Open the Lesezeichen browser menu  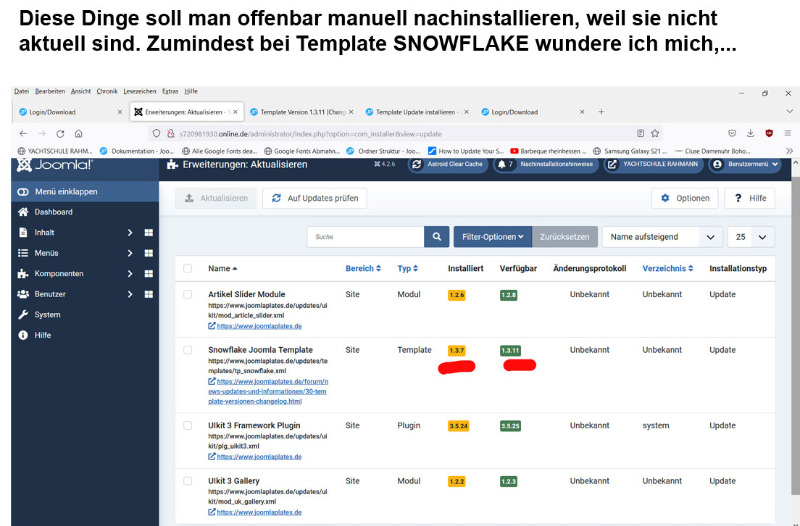(140, 91)
